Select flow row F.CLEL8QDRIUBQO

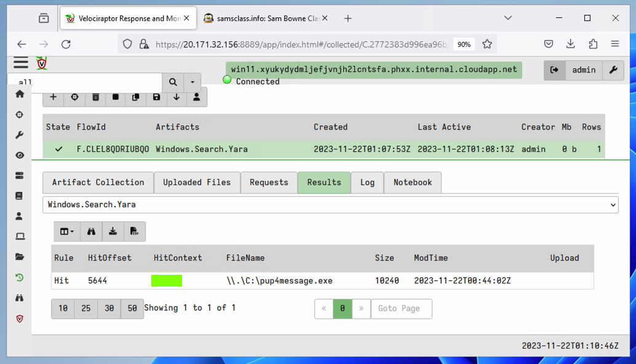(324, 149)
